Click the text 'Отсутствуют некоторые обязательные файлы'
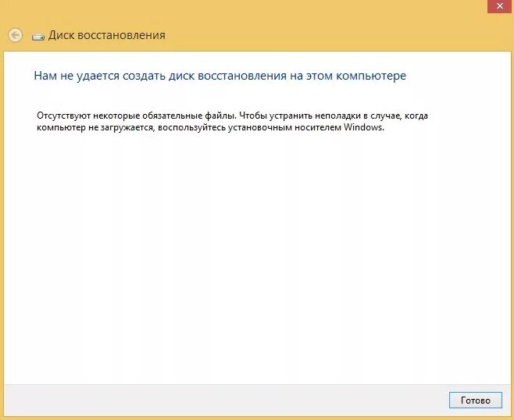 [x=136, y=116]
